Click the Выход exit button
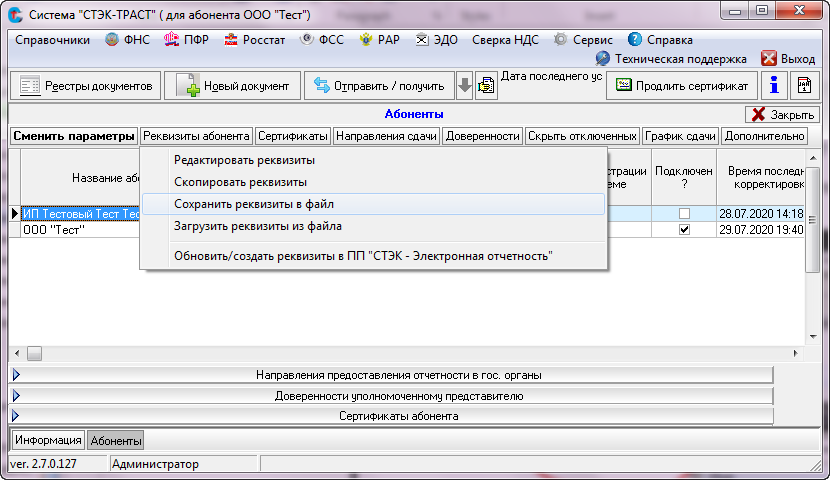The width and height of the screenshot is (830, 480). (788, 59)
